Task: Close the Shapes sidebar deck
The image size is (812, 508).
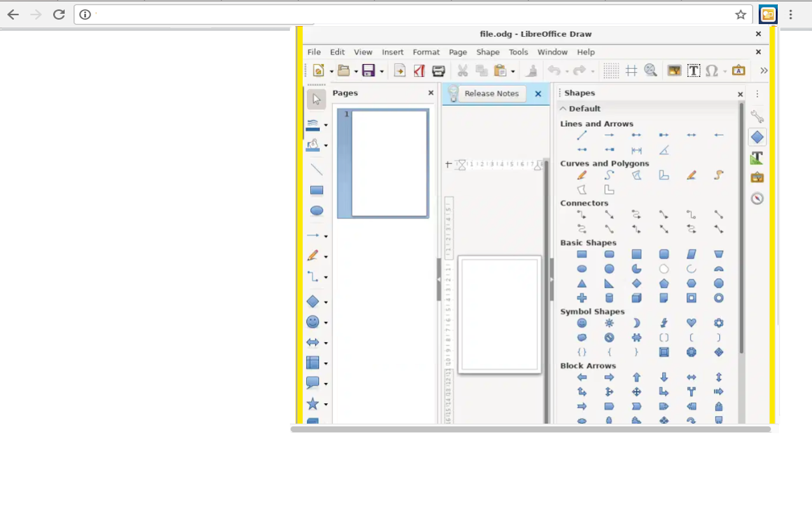Action: point(740,94)
